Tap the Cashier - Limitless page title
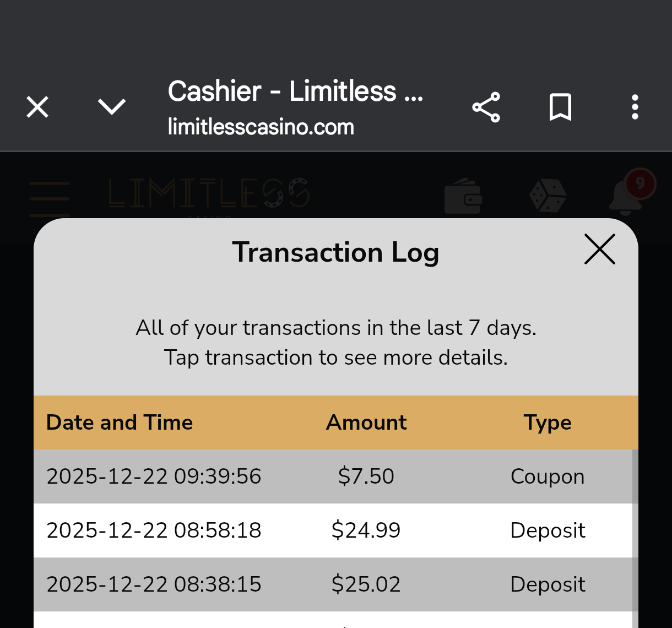The image size is (672, 628). click(295, 91)
